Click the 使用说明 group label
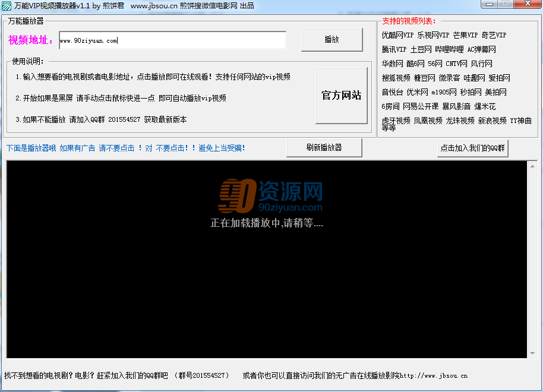This screenshot has width=543, height=392. pyautogui.click(x=28, y=61)
